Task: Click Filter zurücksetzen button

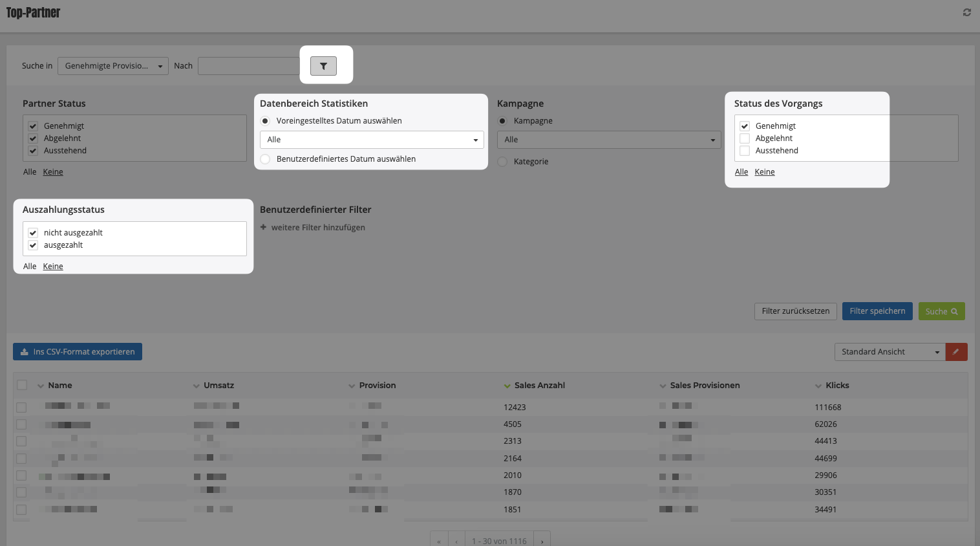Action: pos(796,311)
